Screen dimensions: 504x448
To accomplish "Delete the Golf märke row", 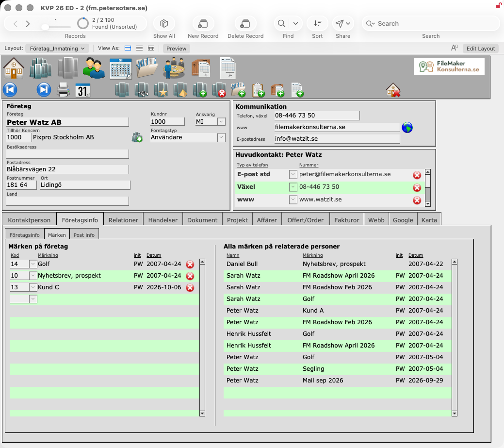I will tap(190, 265).
